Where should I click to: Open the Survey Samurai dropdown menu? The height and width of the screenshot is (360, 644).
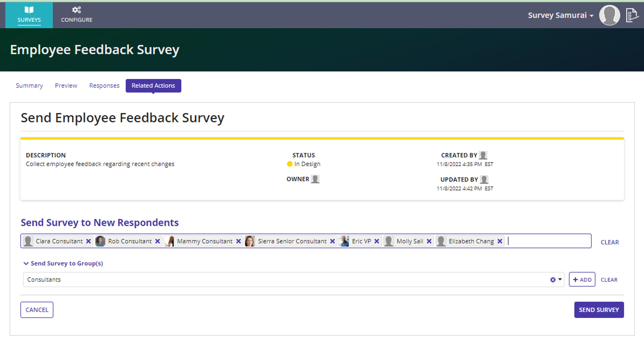tap(560, 15)
